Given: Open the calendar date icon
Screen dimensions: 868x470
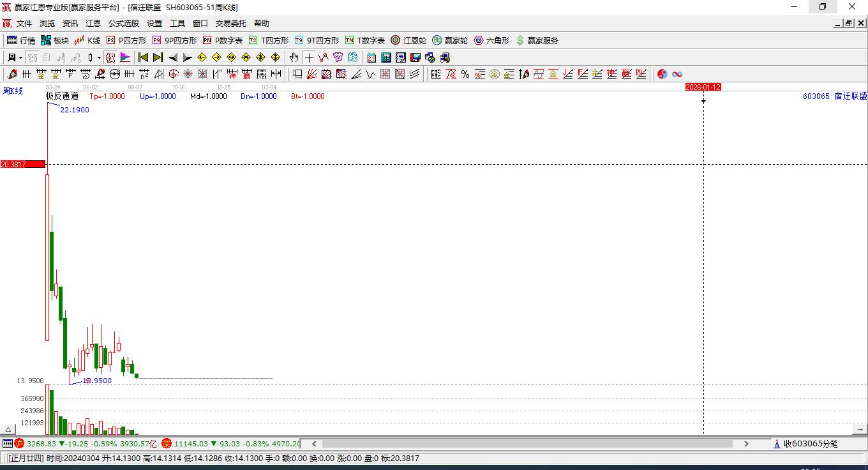Looking at the screenshot, I should coord(371,57).
